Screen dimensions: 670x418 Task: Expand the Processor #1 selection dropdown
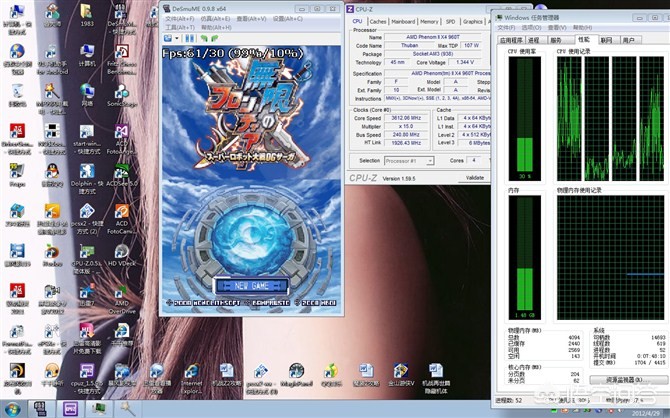pyautogui.click(x=412, y=160)
